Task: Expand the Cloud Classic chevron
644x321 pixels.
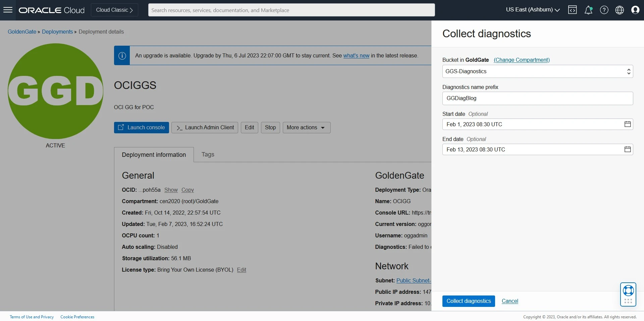Action: click(x=131, y=10)
